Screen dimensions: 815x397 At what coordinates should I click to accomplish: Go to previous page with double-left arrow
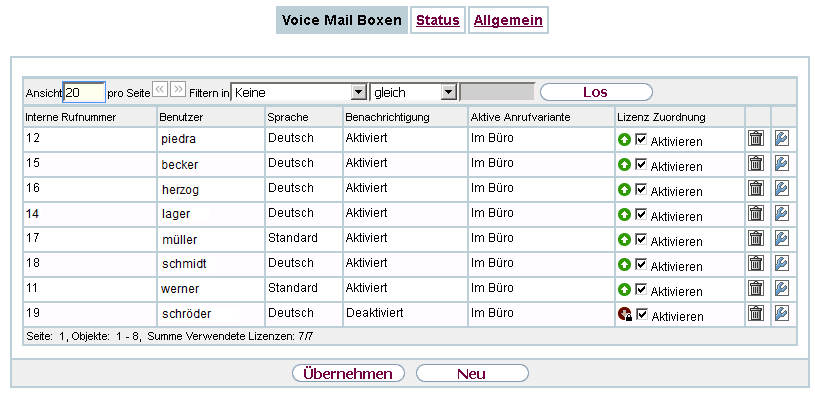[160, 89]
